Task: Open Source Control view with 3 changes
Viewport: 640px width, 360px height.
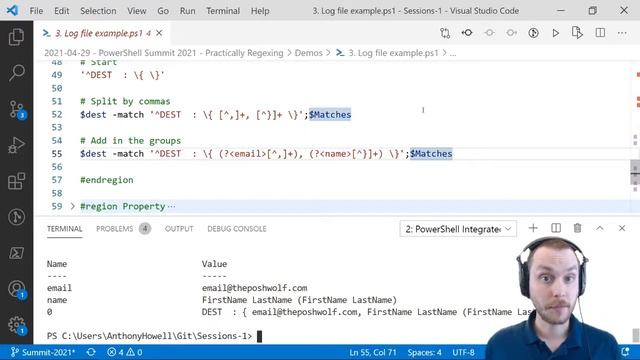Action: 16,109
